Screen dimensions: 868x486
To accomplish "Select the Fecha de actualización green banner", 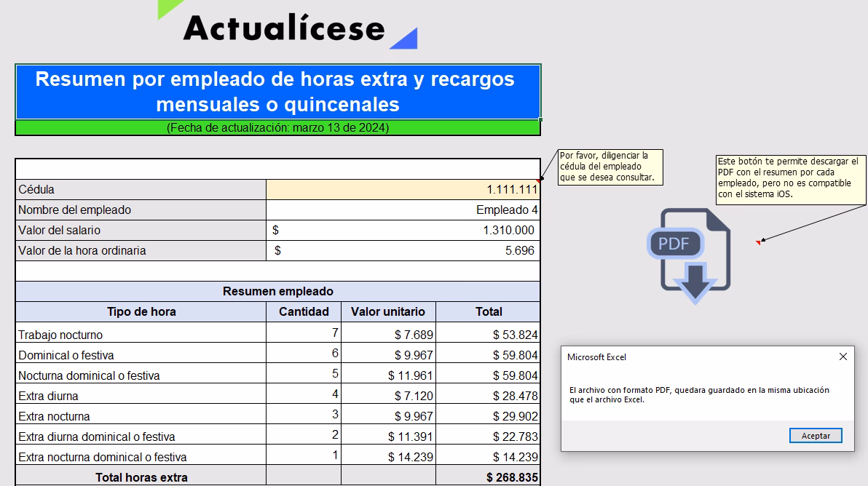I will tap(277, 127).
